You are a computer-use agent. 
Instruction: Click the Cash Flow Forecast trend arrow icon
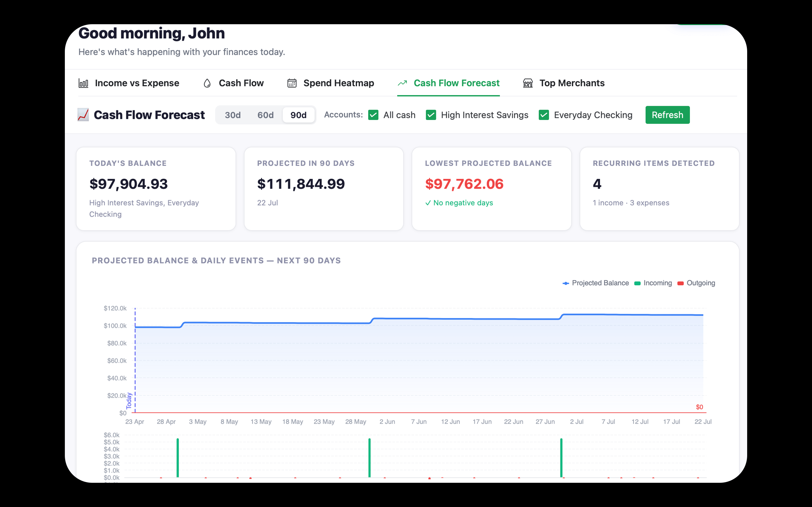coord(403,83)
